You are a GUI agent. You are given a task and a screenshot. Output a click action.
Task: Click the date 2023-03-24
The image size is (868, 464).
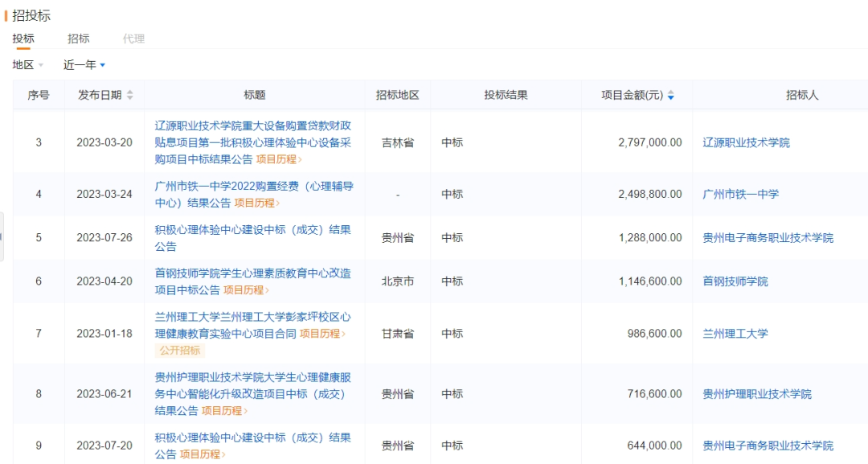(x=104, y=195)
